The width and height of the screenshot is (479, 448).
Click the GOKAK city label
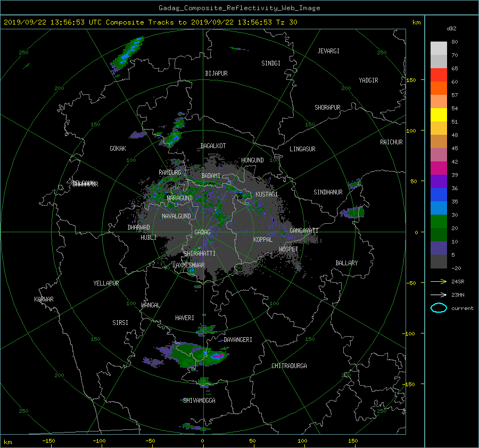(x=118, y=149)
